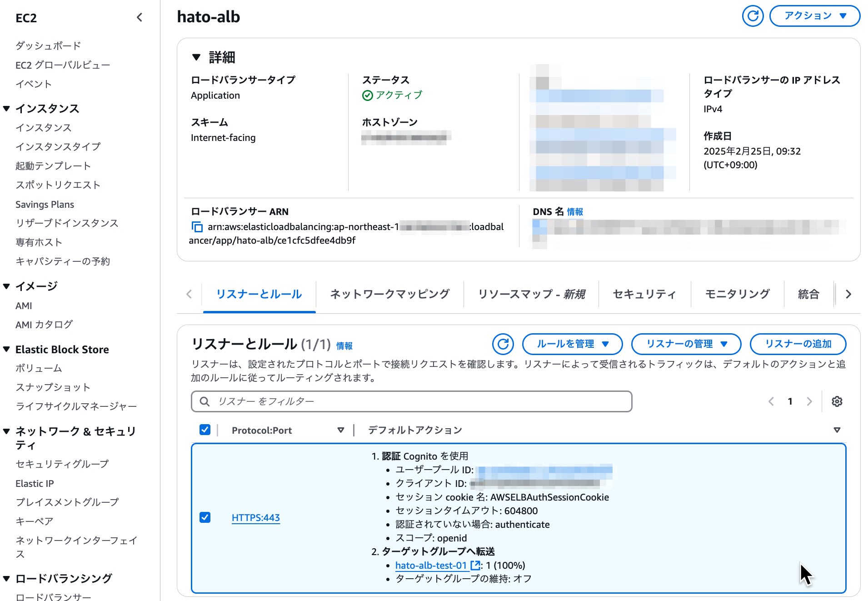Image resolution: width=868 pixels, height=601 pixels.
Task: Open 情報 link beside リスナーとルール heading
Action: tap(344, 346)
